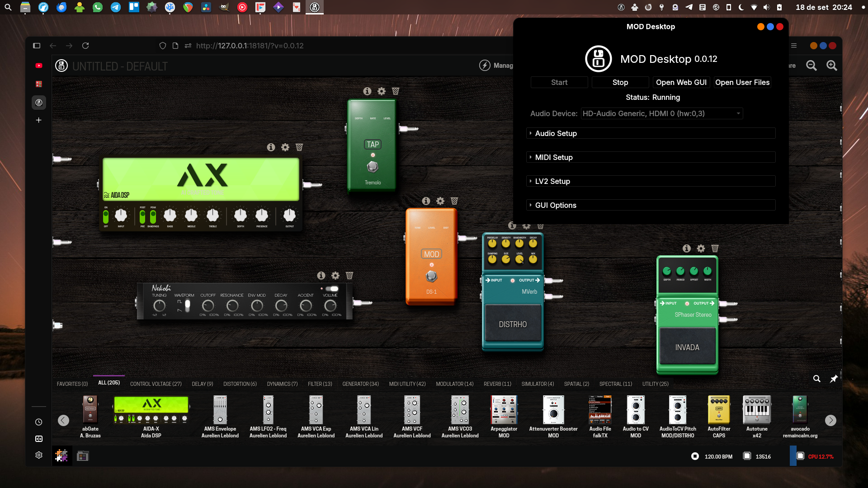Remove the DS-1 pedal with trash icon

click(x=454, y=202)
